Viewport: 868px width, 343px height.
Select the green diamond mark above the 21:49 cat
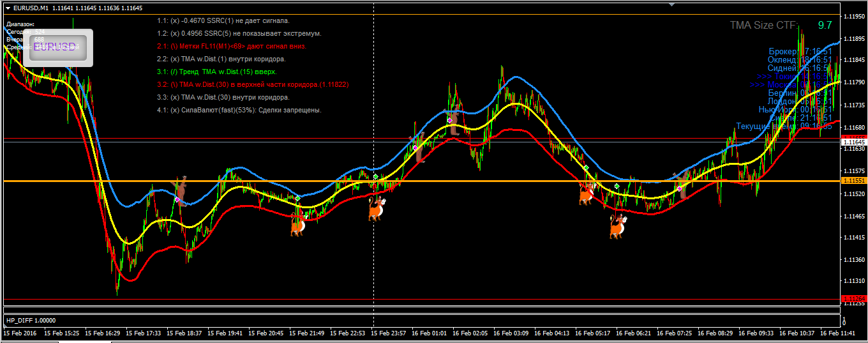tap(297, 199)
